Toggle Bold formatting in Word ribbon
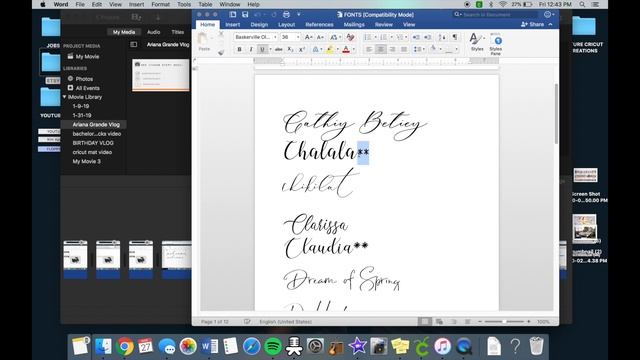Image resolution: width=640 pixels, height=360 pixels. (x=239, y=49)
